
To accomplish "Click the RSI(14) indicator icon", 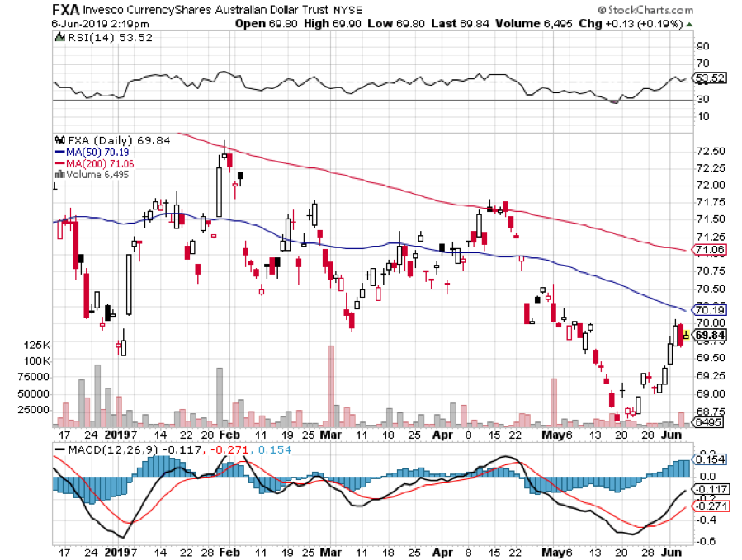I will click(x=60, y=37).
